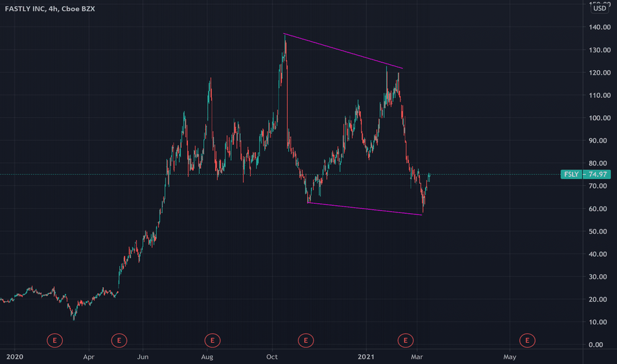Open the earnings marker left of the Mar label
Screen dimensions: 617x364
pyautogui.click(x=406, y=340)
